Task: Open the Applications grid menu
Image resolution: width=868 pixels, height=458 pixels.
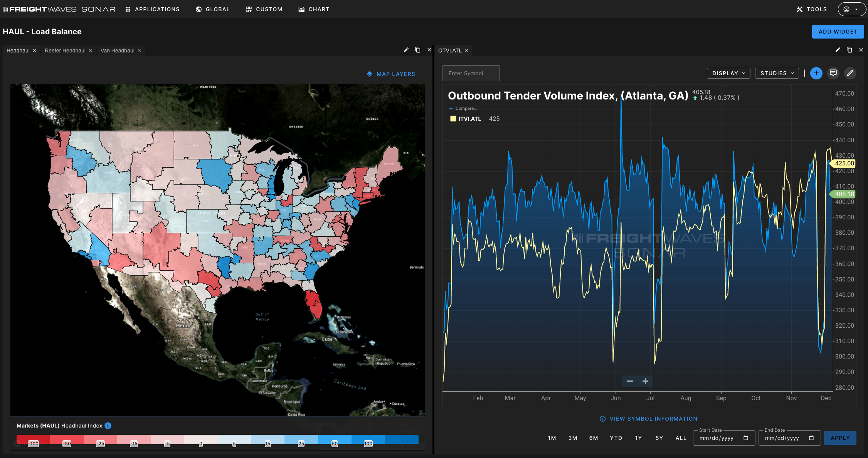Action: pos(153,9)
